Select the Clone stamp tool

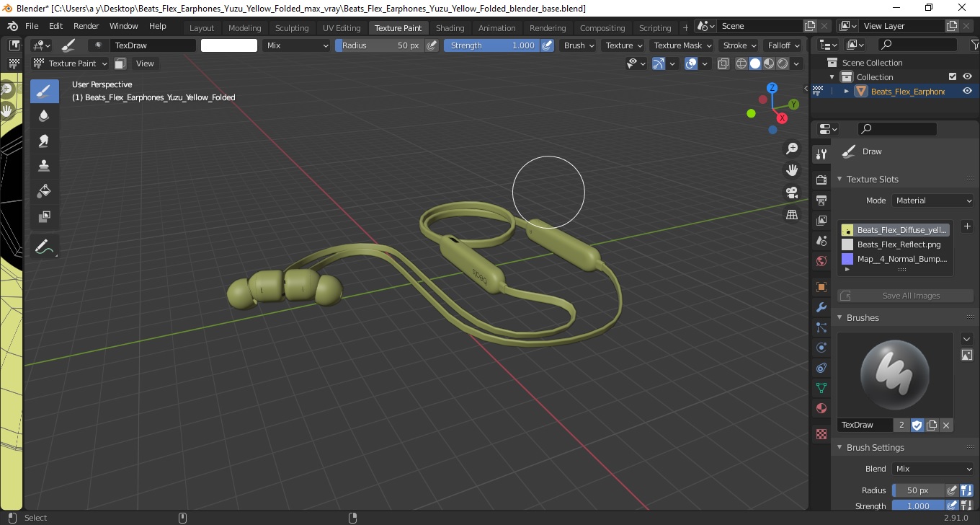pos(44,166)
